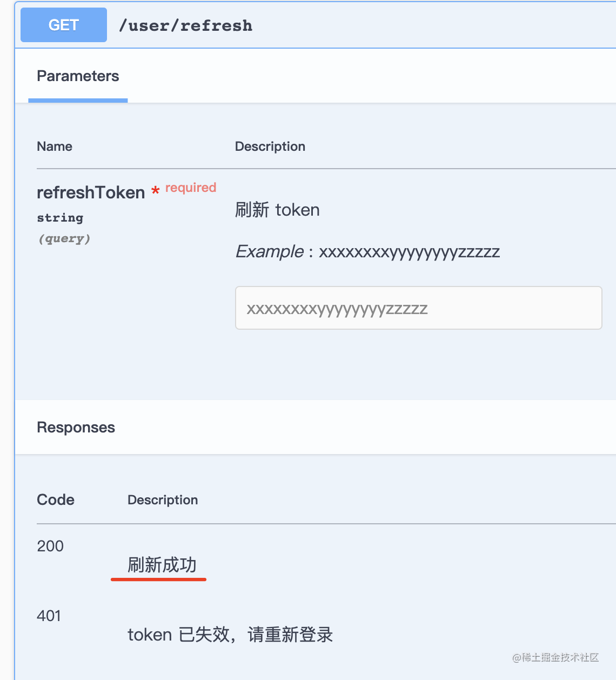Select the 200 response code
The width and height of the screenshot is (616, 680).
[50, 546]
